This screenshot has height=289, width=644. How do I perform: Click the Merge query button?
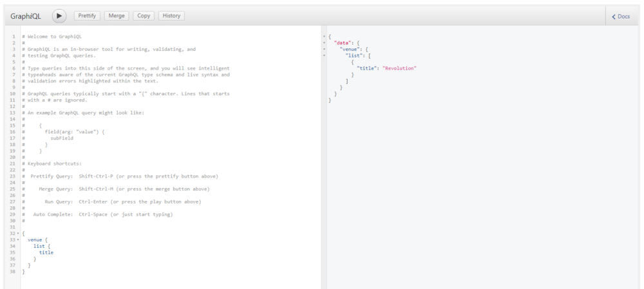point(117,16)
